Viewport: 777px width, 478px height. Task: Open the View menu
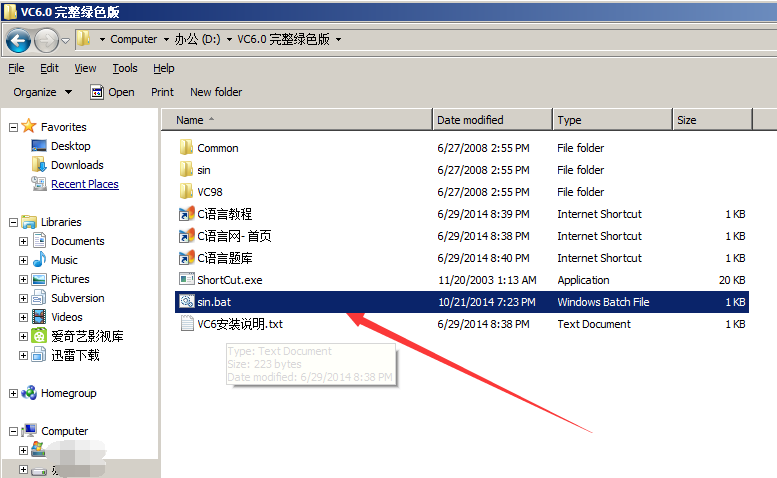click(x=85, y=68)
